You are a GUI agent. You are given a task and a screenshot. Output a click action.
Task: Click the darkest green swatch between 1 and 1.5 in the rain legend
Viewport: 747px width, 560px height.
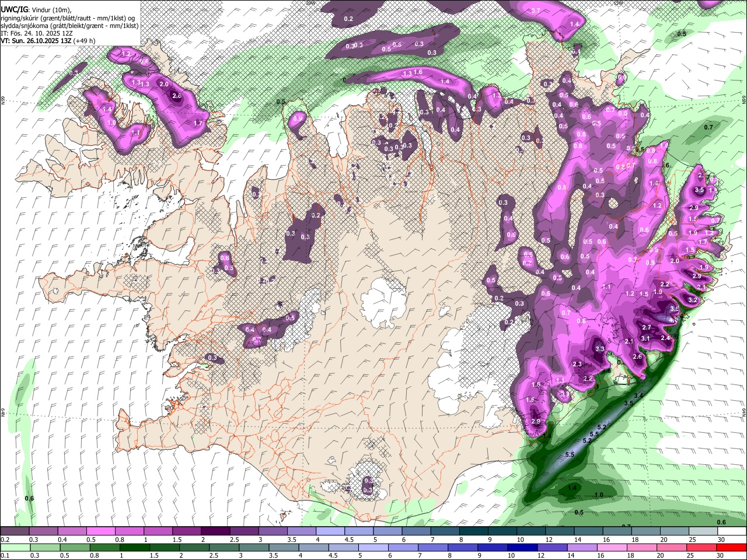point(134,548)
